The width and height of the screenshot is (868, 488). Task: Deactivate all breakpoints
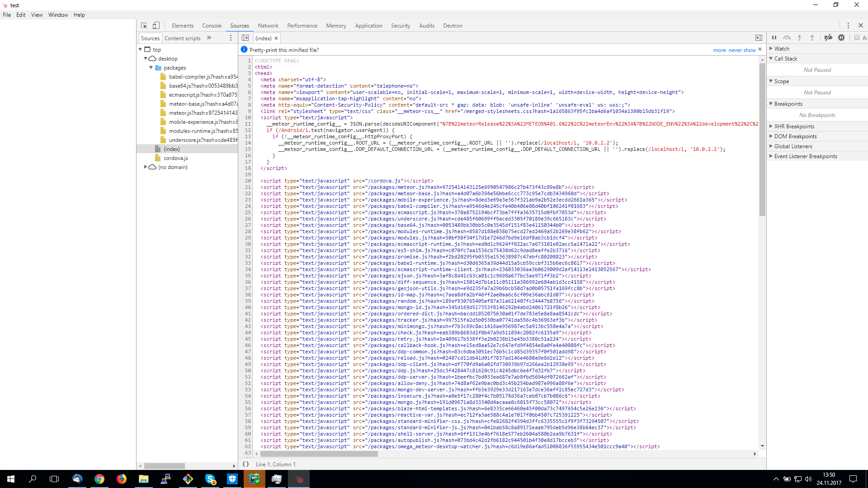point(829,38)
